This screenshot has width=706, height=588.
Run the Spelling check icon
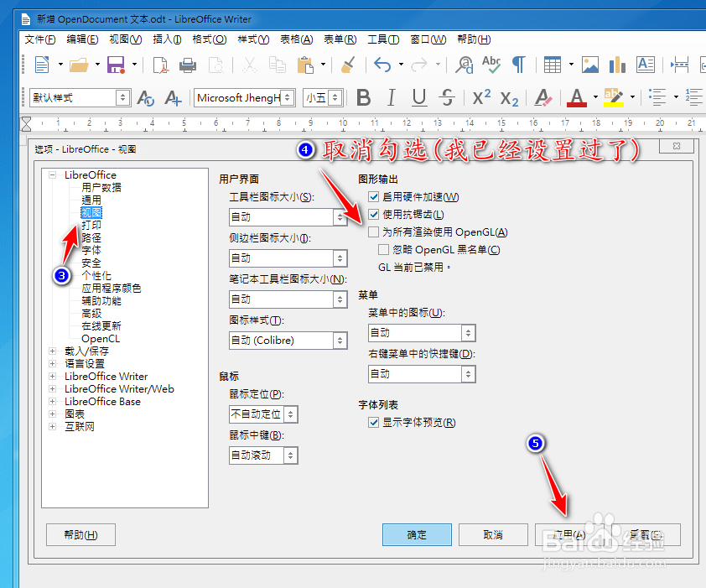click(x=491, y=65)
